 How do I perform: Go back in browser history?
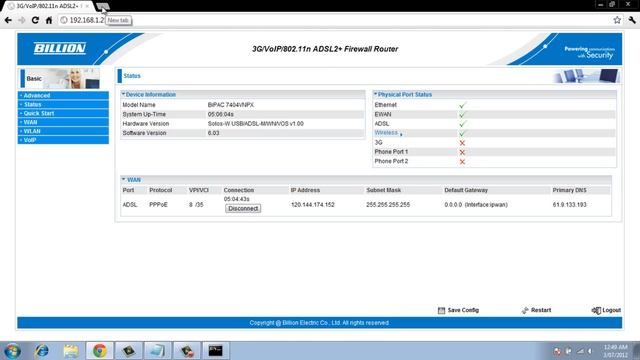8,20
